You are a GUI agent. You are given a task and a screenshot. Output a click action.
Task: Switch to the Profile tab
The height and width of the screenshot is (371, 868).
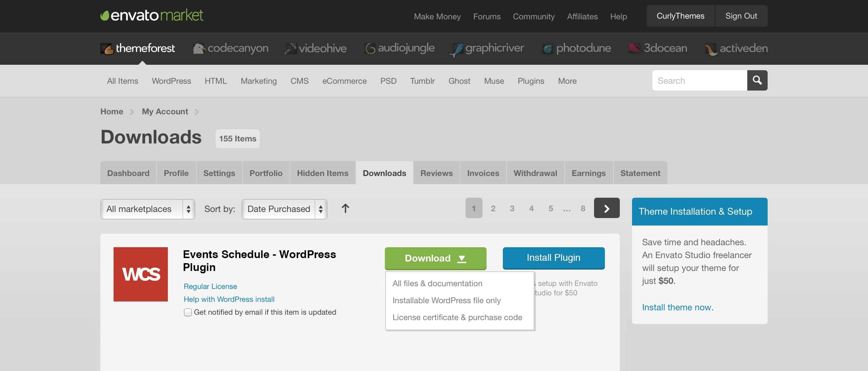pos(176,173)
